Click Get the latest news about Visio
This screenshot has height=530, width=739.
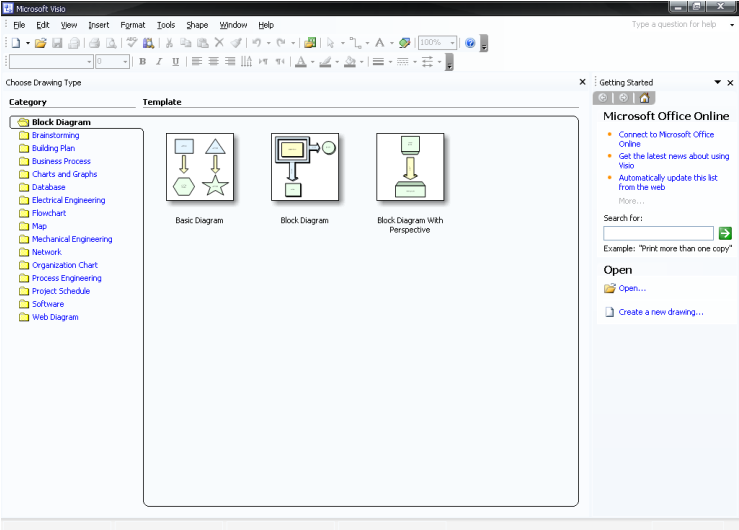coord(673,161)
